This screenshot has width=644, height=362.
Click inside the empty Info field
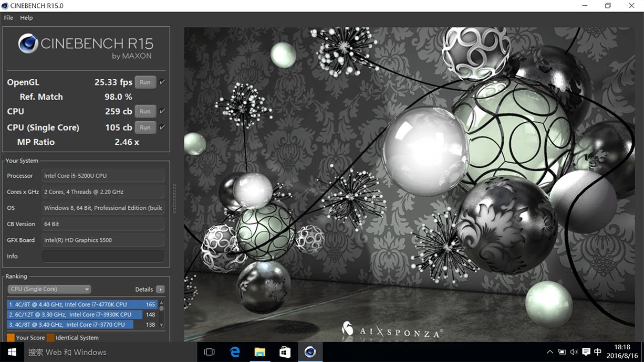coord(103,256)
